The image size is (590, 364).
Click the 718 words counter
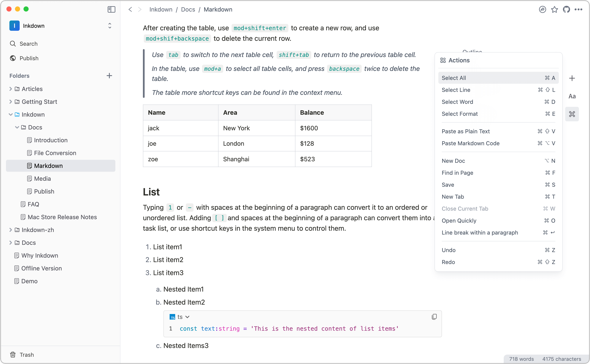click(521, 359)
